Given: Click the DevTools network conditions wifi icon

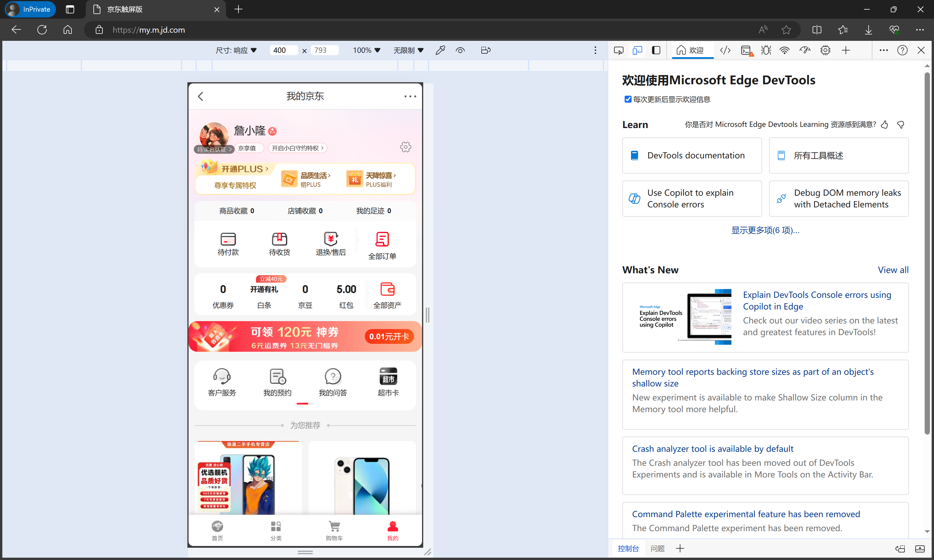Looking at the screenshot, I should pos(785,50).
